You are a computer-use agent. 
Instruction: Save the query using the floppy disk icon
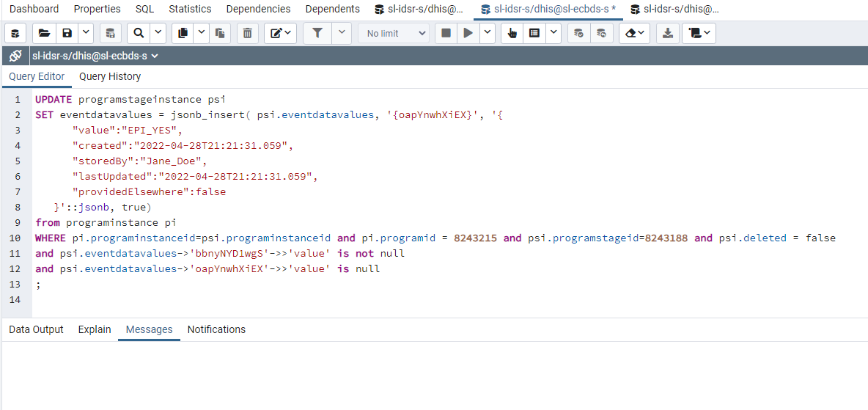point(67,33)
